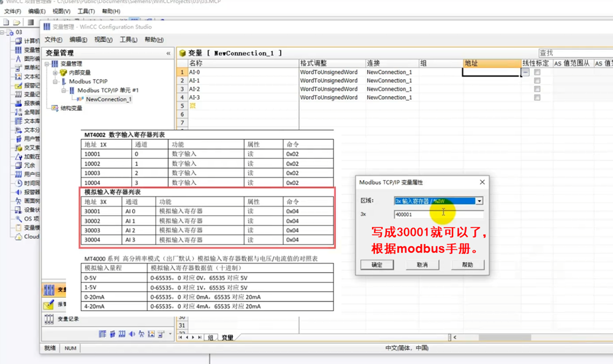
Task: Open 编辑(E) menu in Configuration Studio
Action: [x=78, y=39]
